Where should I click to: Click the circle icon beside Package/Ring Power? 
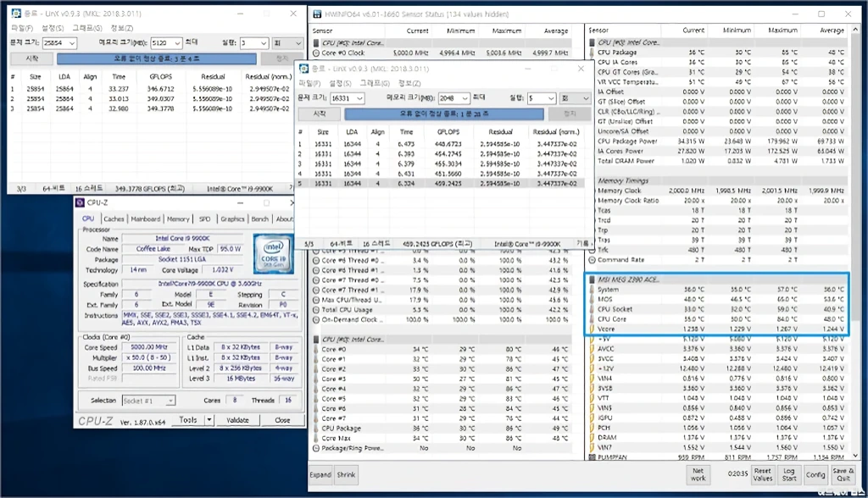pos(316,448)
